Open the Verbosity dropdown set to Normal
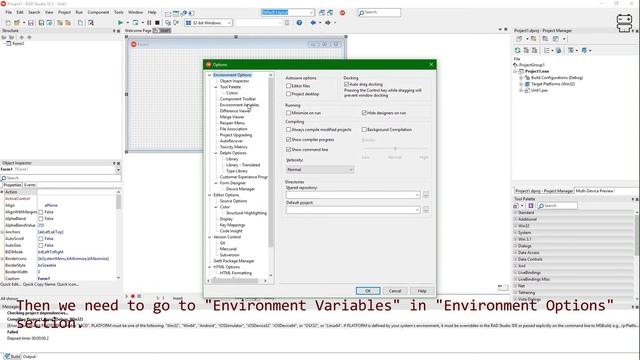The width and height of the screenshot is (640, 360). [x=320, y=169]
